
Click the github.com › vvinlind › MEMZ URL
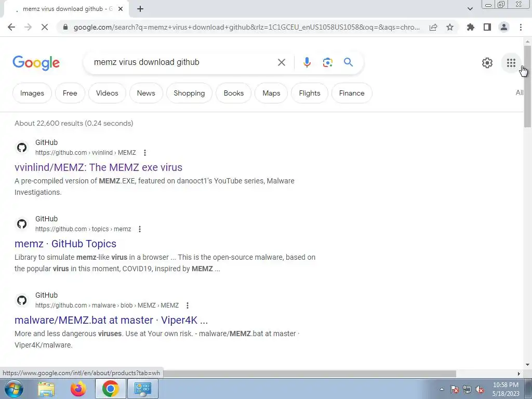click(86, 153)
